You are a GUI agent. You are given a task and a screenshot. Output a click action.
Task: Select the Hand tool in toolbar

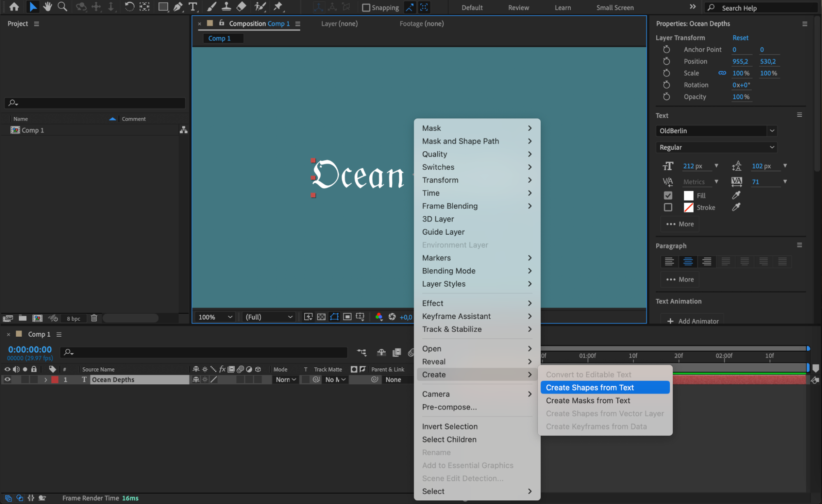point(48,7)
